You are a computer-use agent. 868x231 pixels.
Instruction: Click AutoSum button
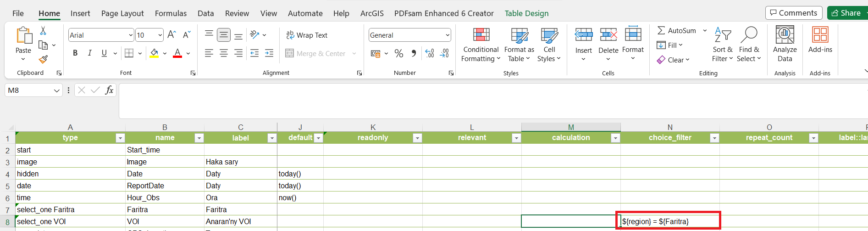677,30
